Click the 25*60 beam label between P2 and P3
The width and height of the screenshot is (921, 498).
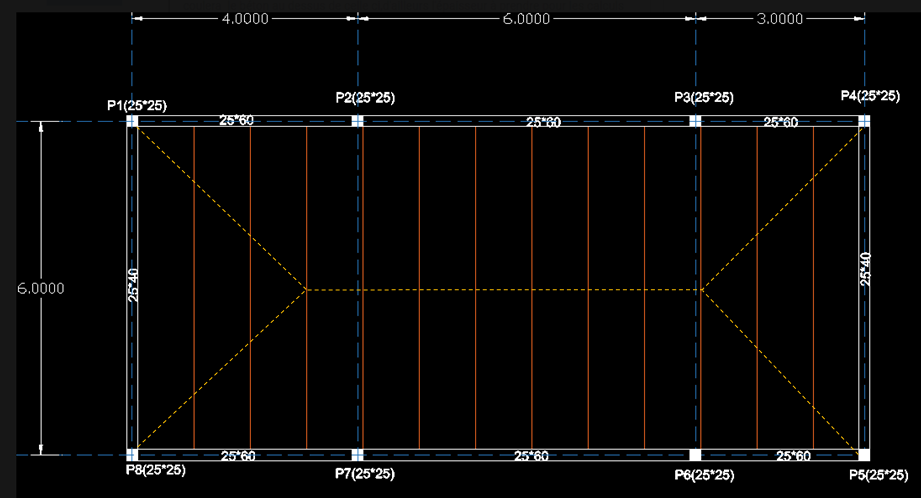[543, 122]
